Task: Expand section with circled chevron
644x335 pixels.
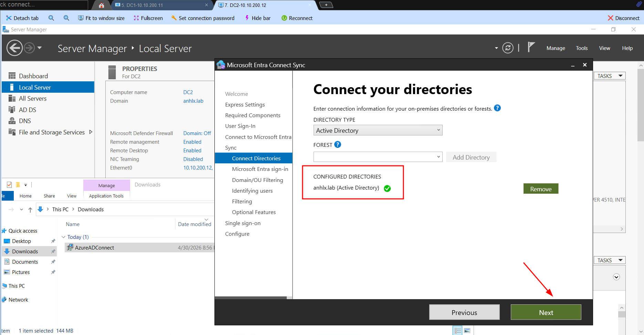Action: (x=616, y=277)
